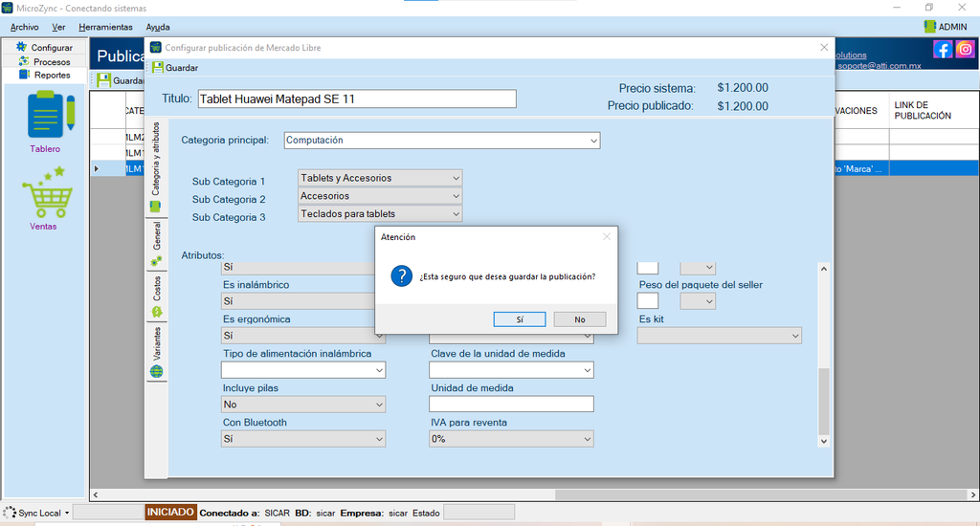
Task: Open the Categoria principal Computación dropdown
Action: (x=442, y=141)
